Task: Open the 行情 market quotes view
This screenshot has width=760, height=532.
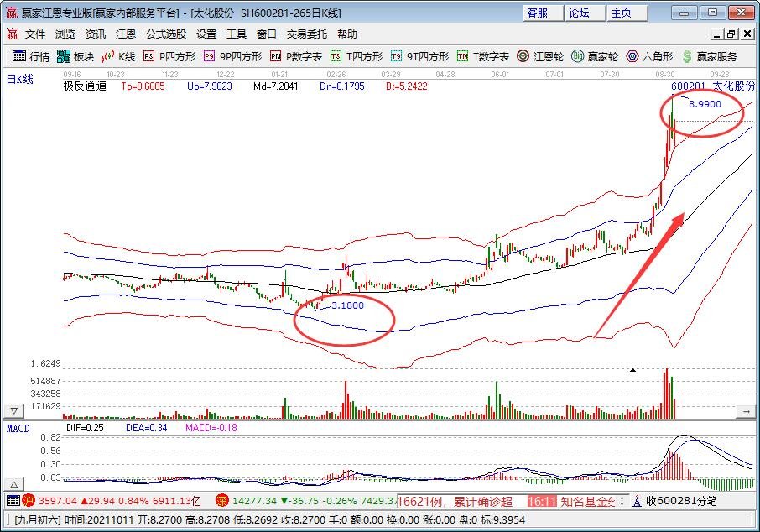Action: [31, 56]
